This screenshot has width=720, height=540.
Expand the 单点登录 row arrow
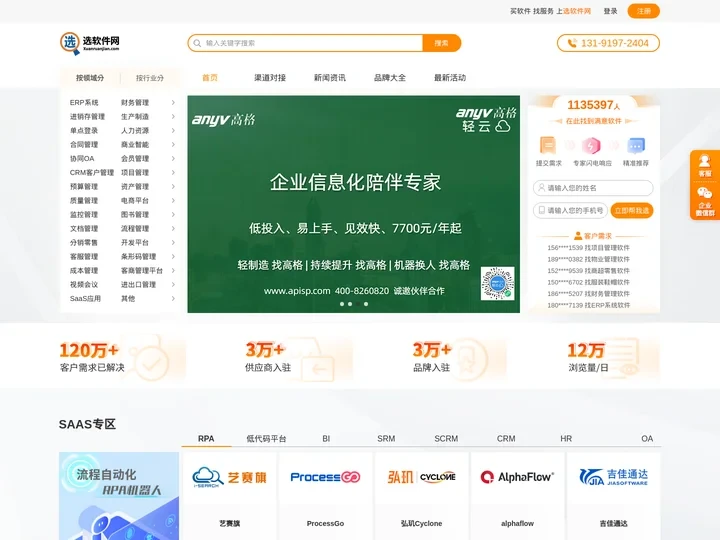[x=173, y=130]
